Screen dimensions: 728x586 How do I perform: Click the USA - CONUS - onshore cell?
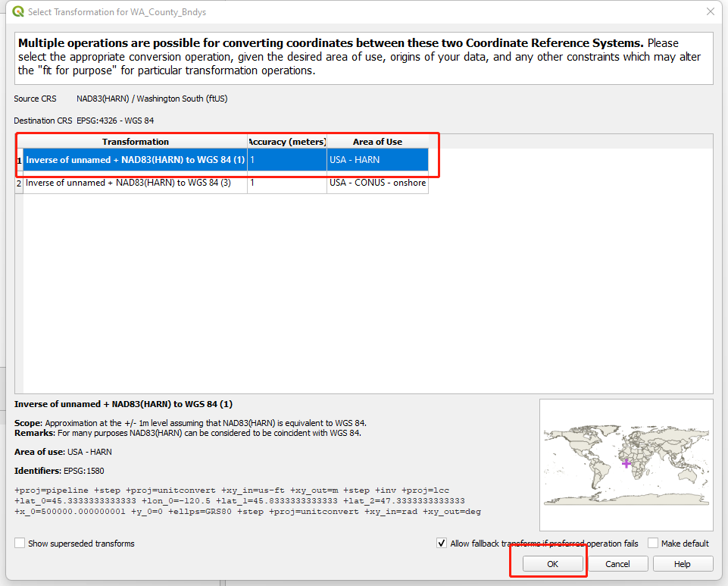point(377,183)
